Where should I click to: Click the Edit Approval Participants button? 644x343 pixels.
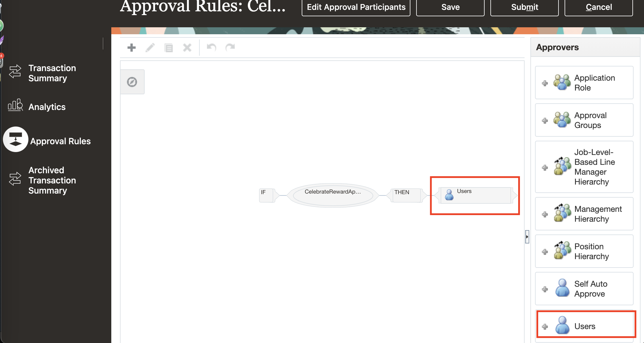tap(352, 7)
